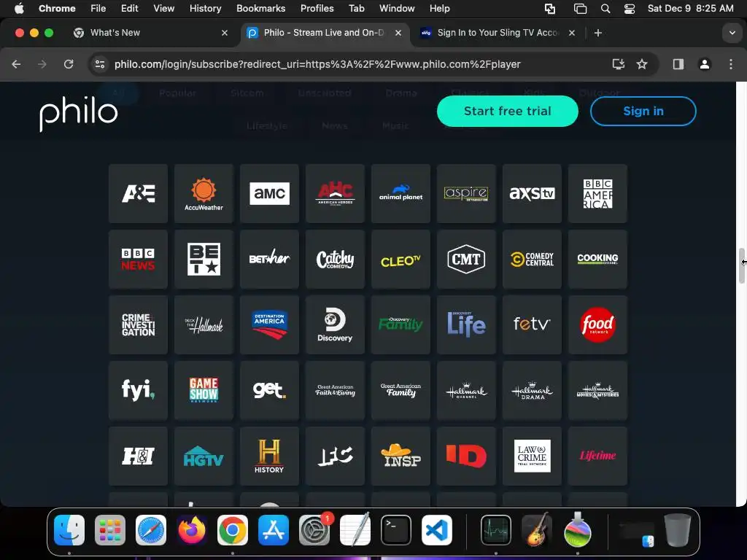Choose the AMC channel logo
Viewport: 747px width, 560px height.
tap(270, 193)
